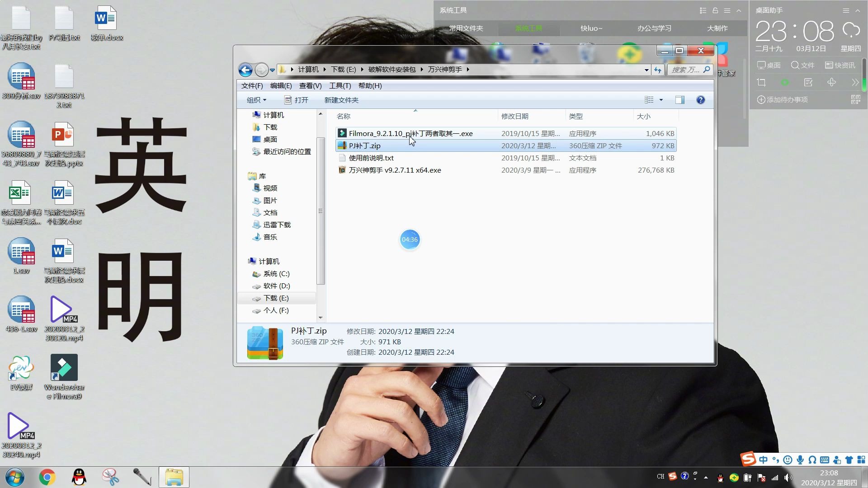This screenshot has height=488, width=868.
Task: Collapse the 桌面助手 panel with the chevron
Action: [858, 10]
